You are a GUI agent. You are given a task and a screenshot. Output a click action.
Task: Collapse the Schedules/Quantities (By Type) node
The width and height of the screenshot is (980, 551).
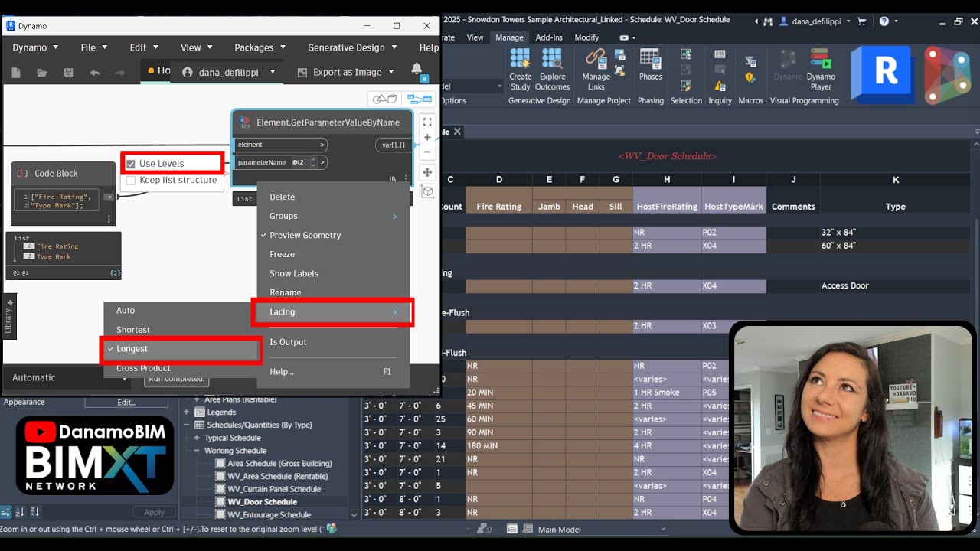[x=187, y=425]
